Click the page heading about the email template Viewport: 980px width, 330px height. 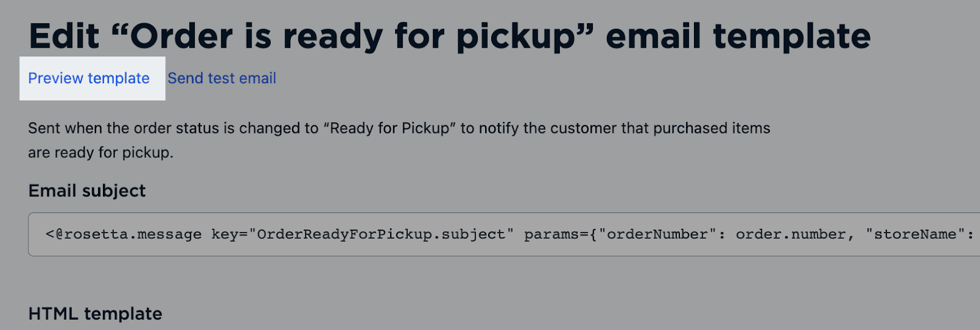(x=449, y=36)
